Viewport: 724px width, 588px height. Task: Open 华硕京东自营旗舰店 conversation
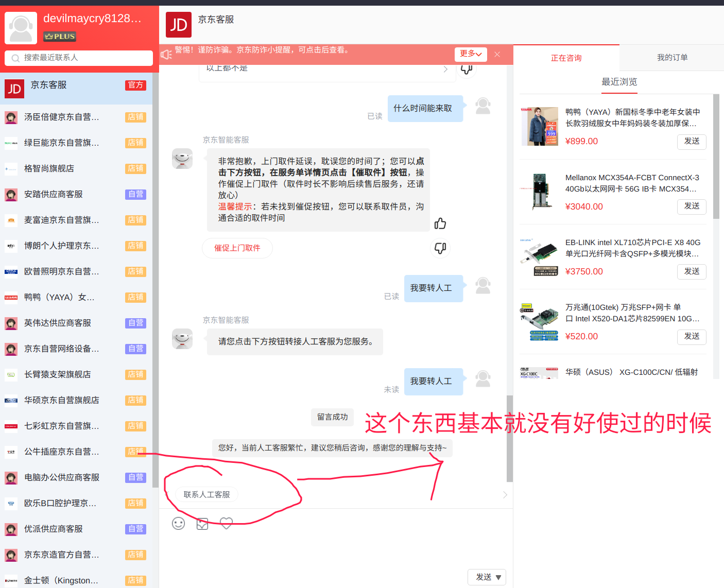click(76, 401)
